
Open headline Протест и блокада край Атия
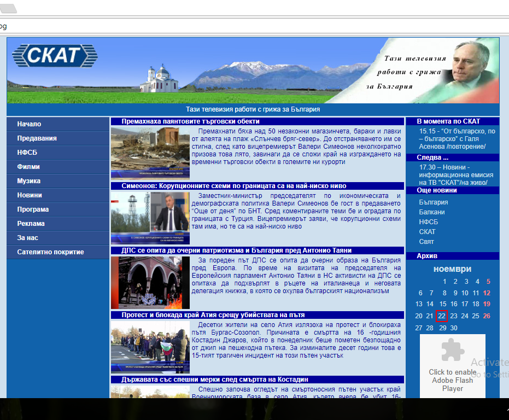tap(213, 315)
